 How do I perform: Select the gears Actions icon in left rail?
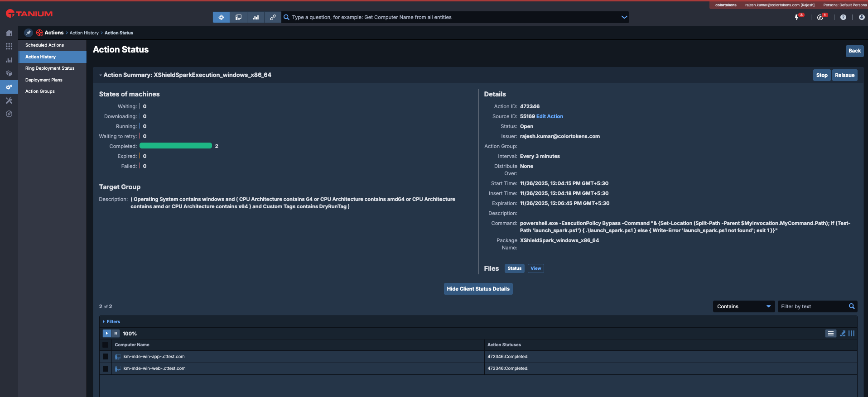(x=9, y=87)
